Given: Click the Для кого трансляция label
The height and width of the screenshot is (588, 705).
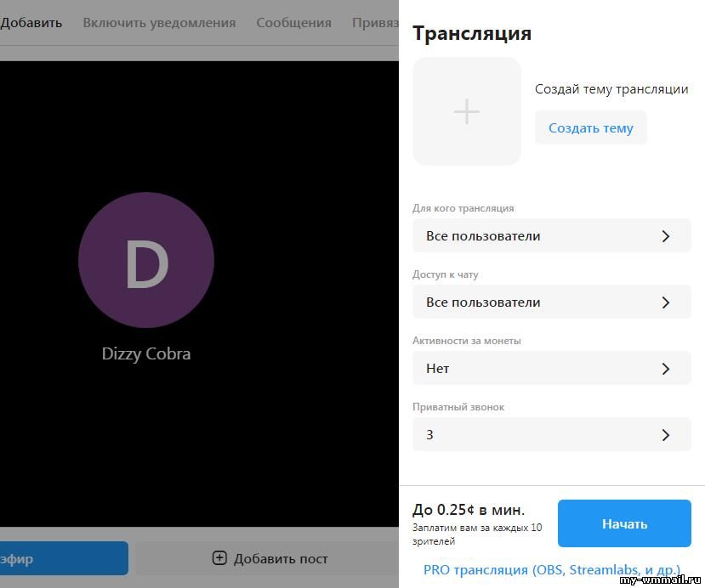Looking at the screenshot, I should click(x=463, y=208).
